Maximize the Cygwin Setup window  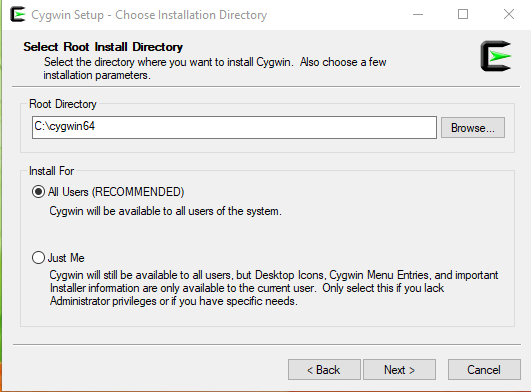coord(463,15)
